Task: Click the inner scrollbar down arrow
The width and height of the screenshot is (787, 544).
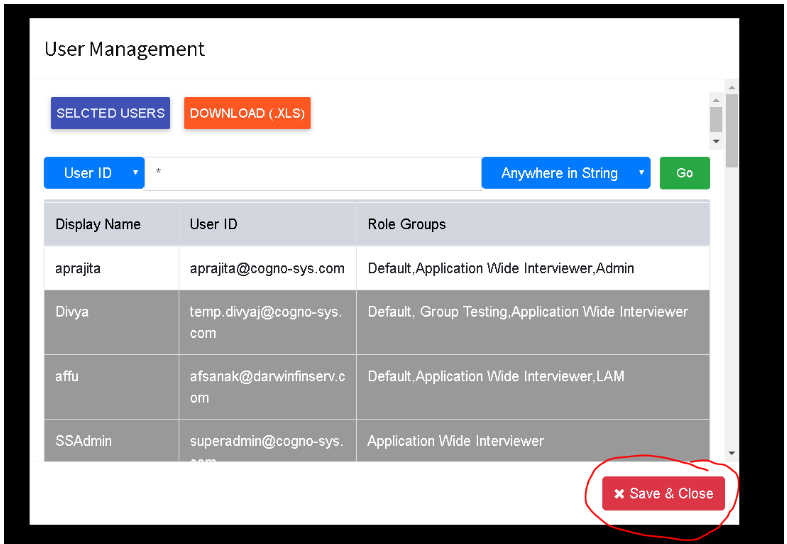Action: pos(716,142)
